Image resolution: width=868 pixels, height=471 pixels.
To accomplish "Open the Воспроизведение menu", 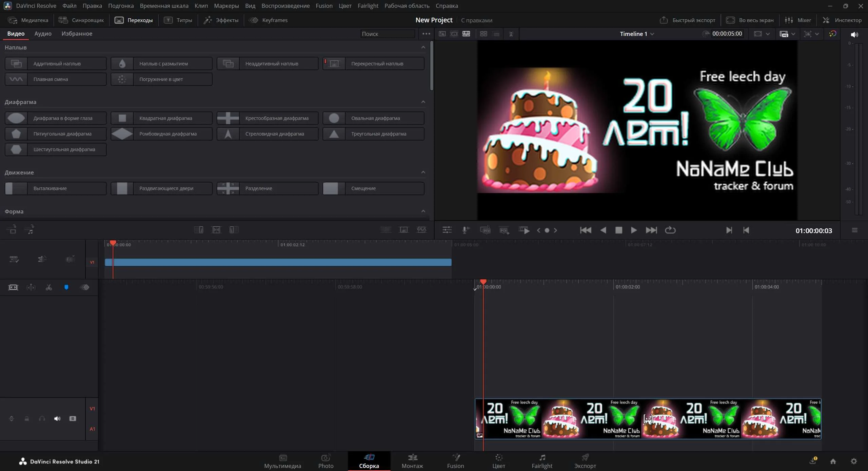I will (x=285, y=6).
